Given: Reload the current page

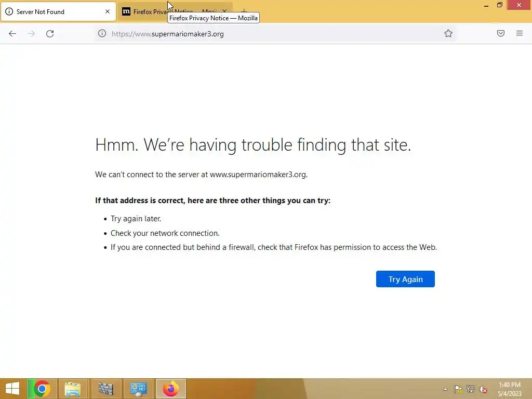Looking at the screenshot, I should [50, 34].
